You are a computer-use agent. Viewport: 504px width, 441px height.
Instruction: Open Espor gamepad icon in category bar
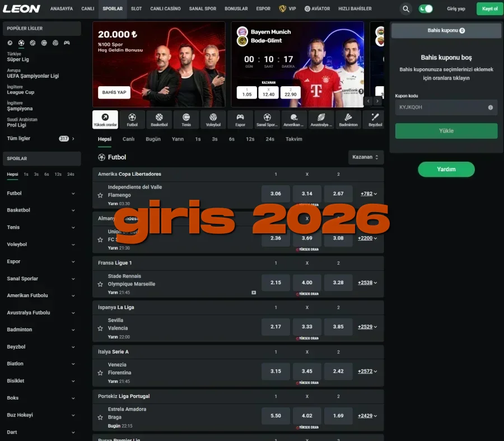tap(240, 120)
